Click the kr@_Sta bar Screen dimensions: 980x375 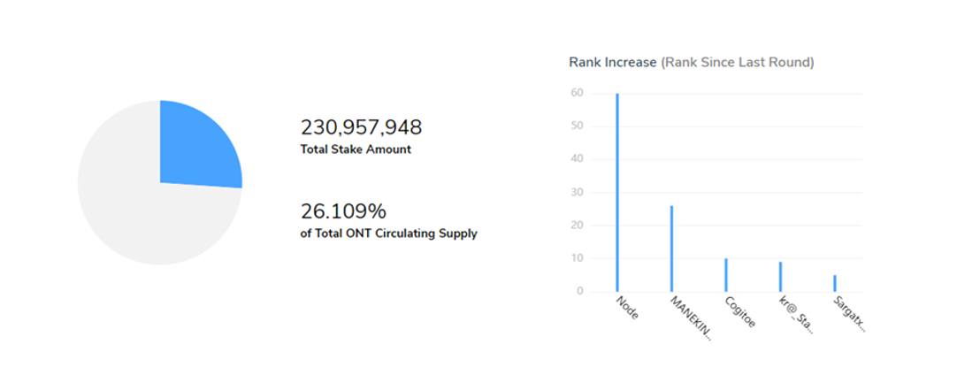click(780, 277)
